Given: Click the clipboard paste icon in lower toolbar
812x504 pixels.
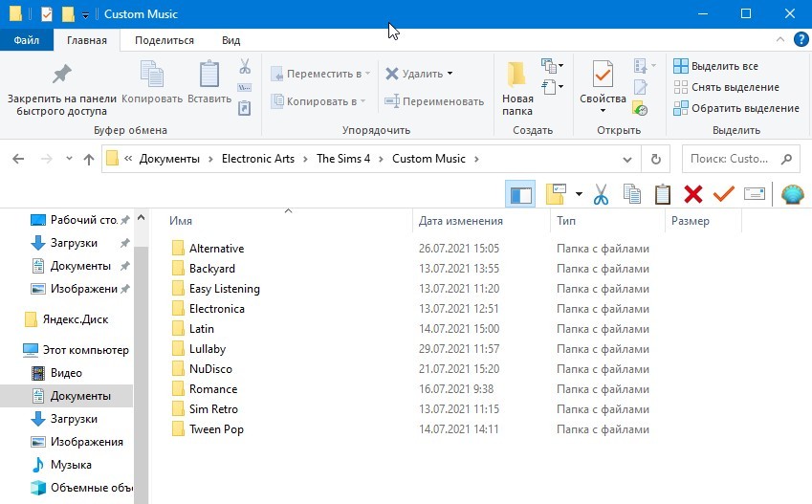Looking at the screenshot, I should pyautogui.click(x=663, y=195).
